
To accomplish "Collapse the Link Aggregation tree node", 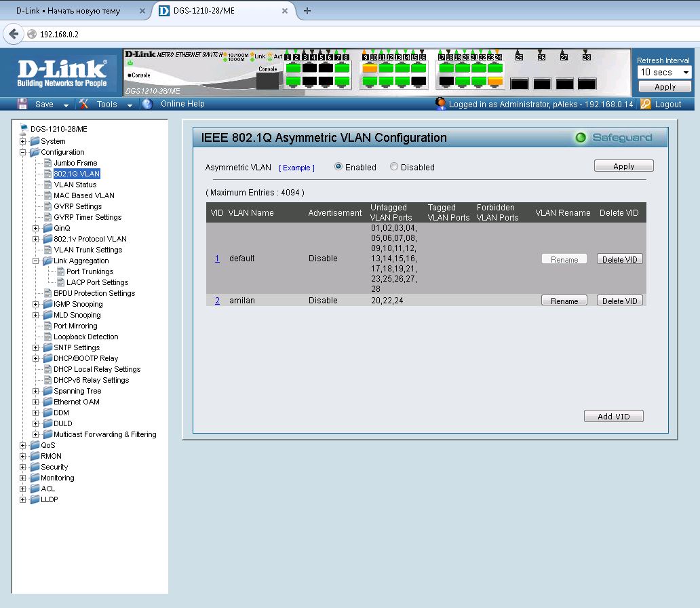I will point(36,261).
